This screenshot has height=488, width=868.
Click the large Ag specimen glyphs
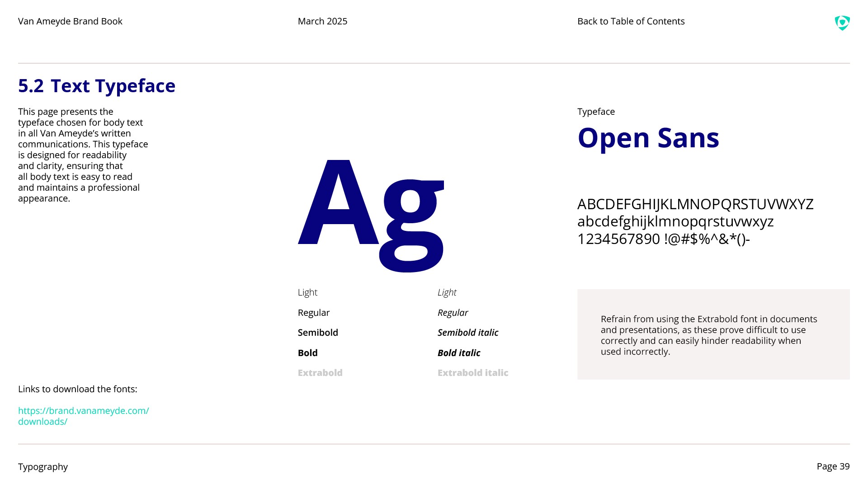click(371, 216)
